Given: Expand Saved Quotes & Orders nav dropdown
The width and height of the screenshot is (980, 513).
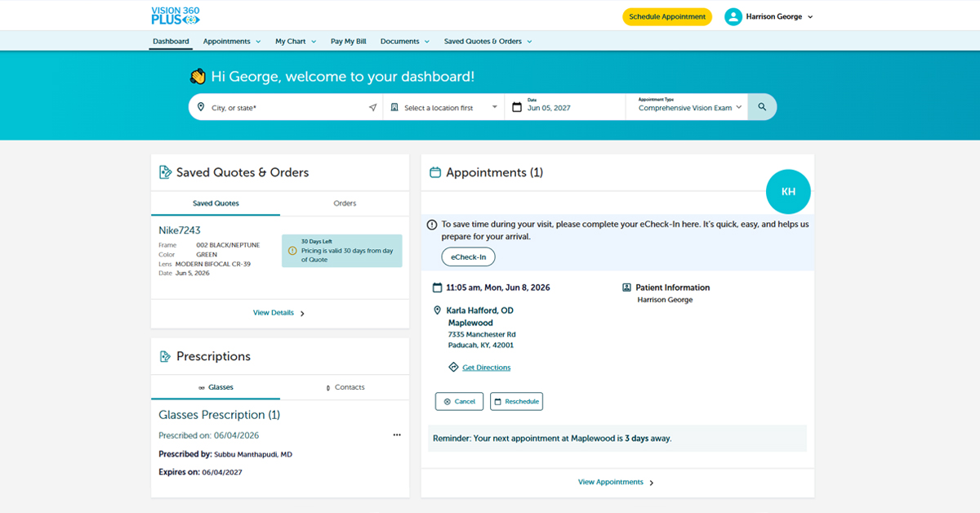Looking at the screenshot, I should click(x=529, y=41).
